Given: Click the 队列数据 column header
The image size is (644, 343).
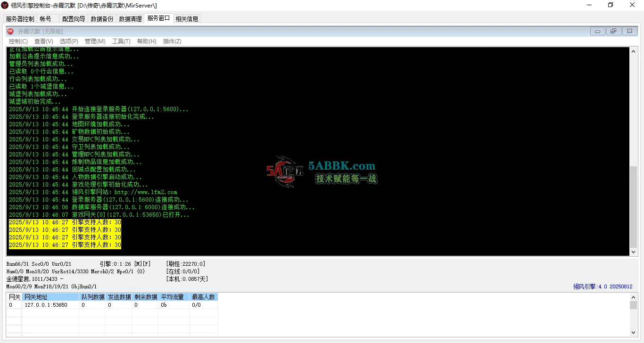Looking at the screenshot, I should (x=92, y=297).
